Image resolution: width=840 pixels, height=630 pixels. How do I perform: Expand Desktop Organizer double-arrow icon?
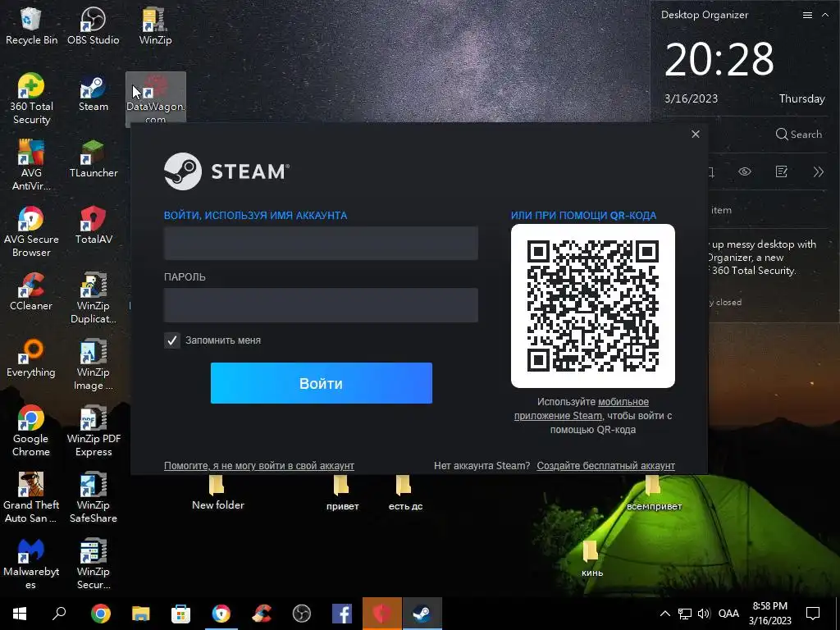[818, 172]
